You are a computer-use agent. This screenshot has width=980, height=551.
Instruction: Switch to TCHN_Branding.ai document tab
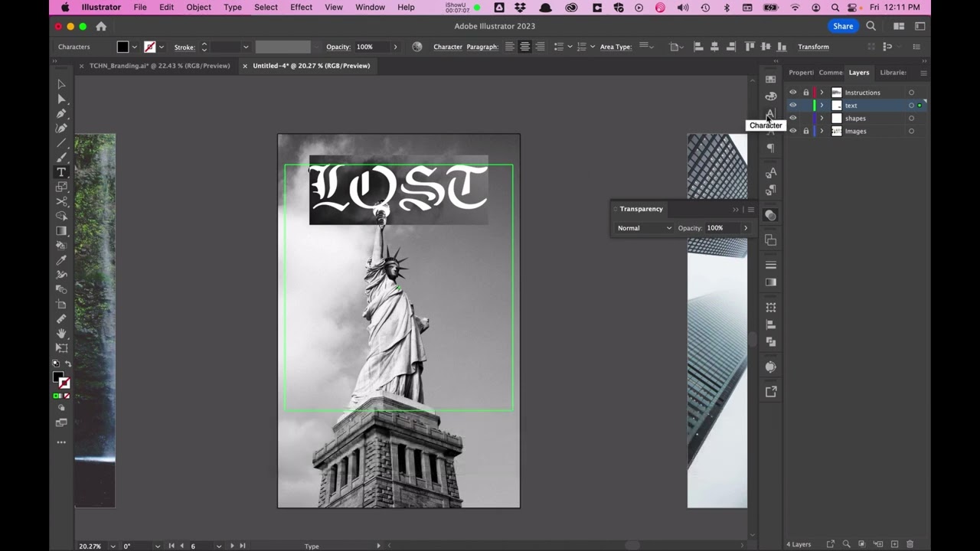159,66
